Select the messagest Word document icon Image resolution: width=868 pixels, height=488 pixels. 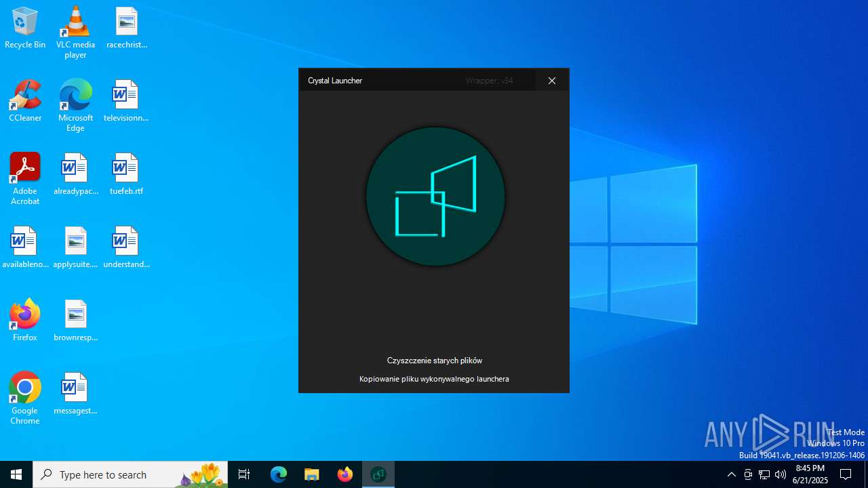(x=75, y=394)
